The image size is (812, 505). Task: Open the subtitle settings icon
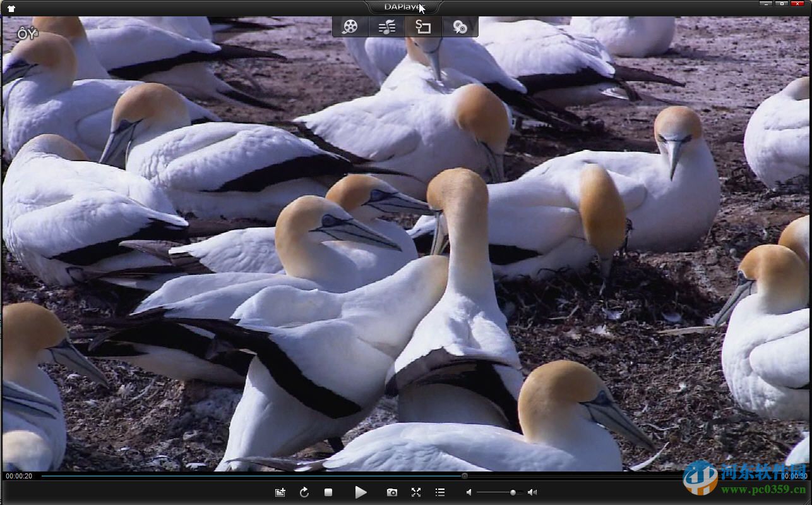point(423,27)
